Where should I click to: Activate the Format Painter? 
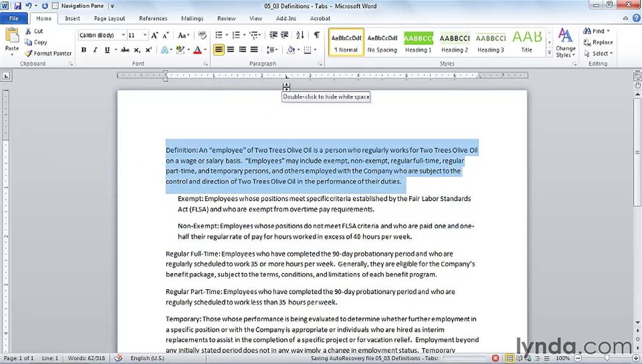tap(48, 54)
